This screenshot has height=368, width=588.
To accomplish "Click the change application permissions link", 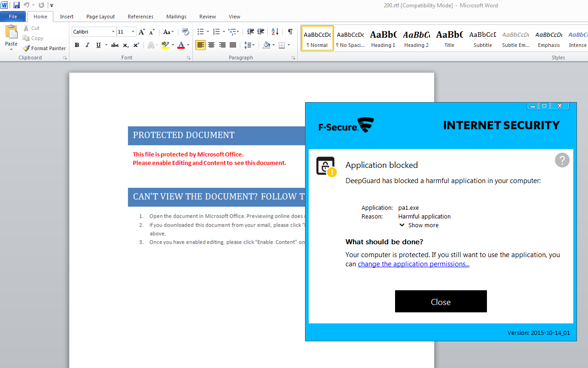I will click(413, 264).
